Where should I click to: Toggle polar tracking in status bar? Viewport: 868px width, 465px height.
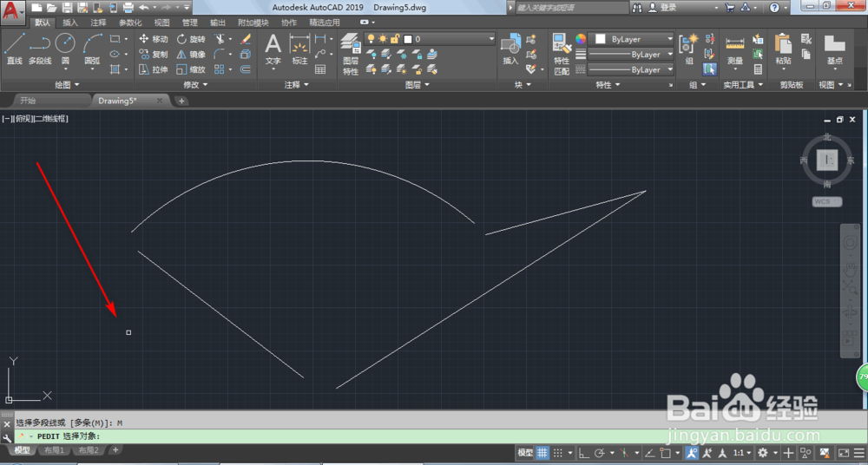tap(599, 452)
